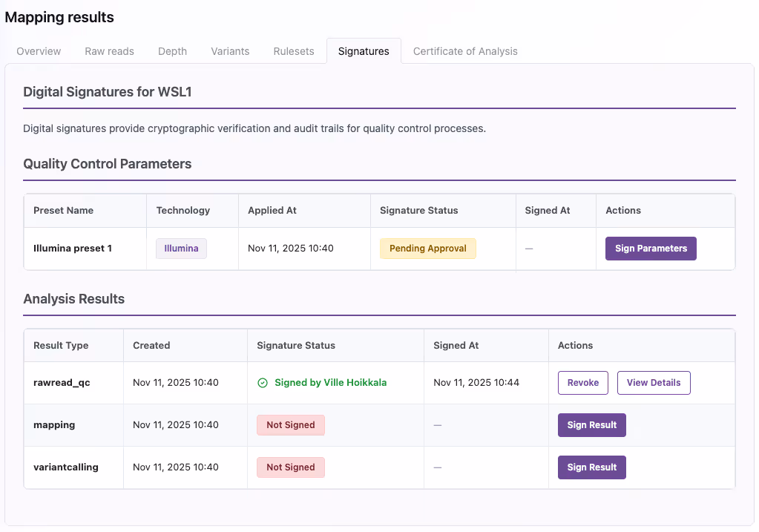Click the 'Mapping results' page title

[59, 17]
